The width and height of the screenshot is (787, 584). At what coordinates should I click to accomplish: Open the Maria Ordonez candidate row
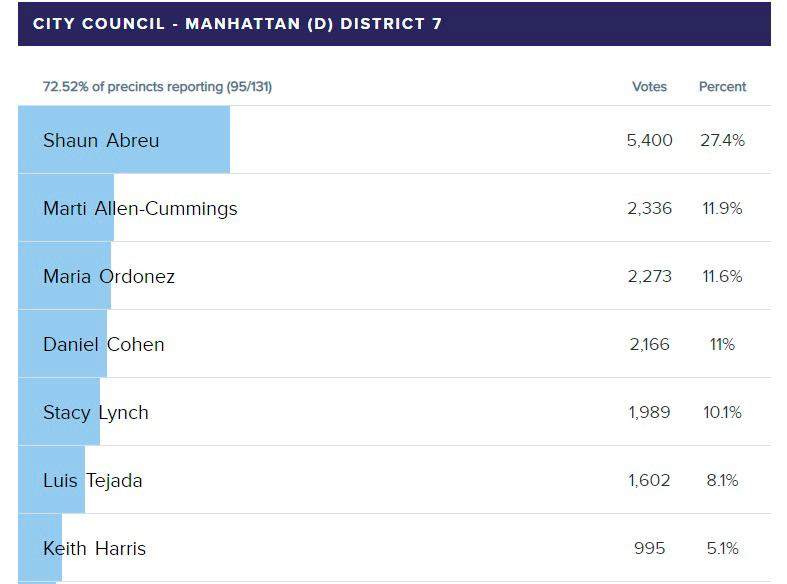[109, 277]
